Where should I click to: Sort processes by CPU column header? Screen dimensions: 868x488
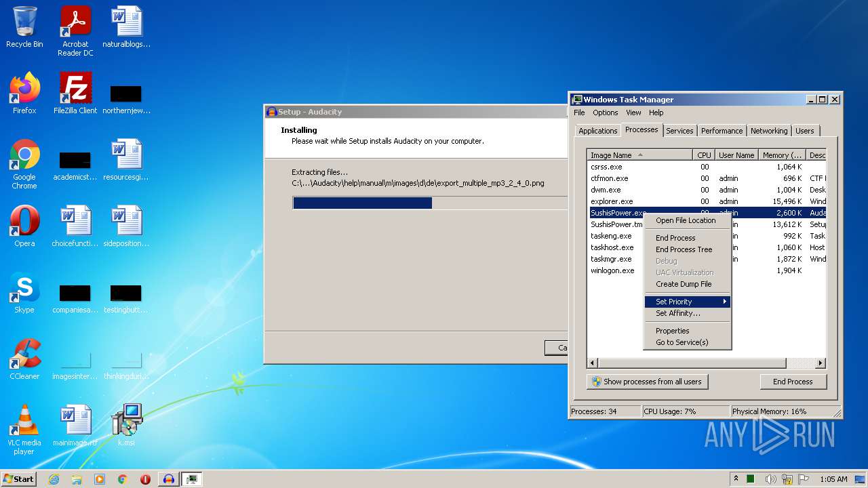coord(704,155)
